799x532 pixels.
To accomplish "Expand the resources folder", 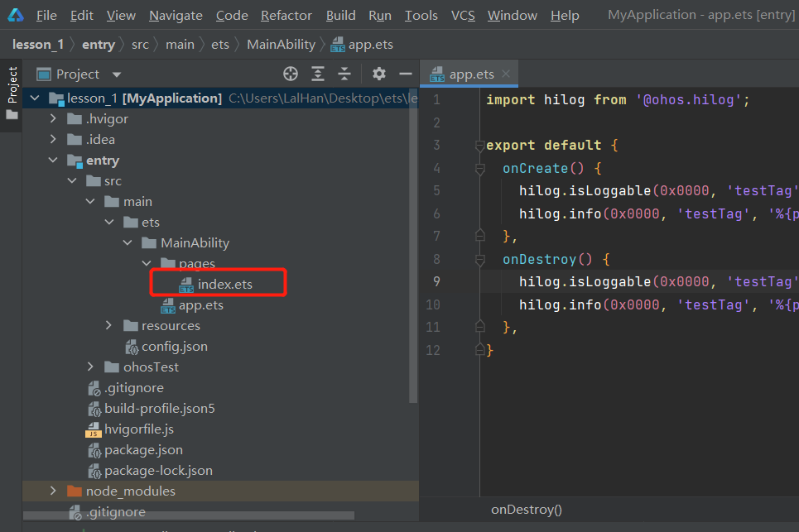I will point(108,325).
